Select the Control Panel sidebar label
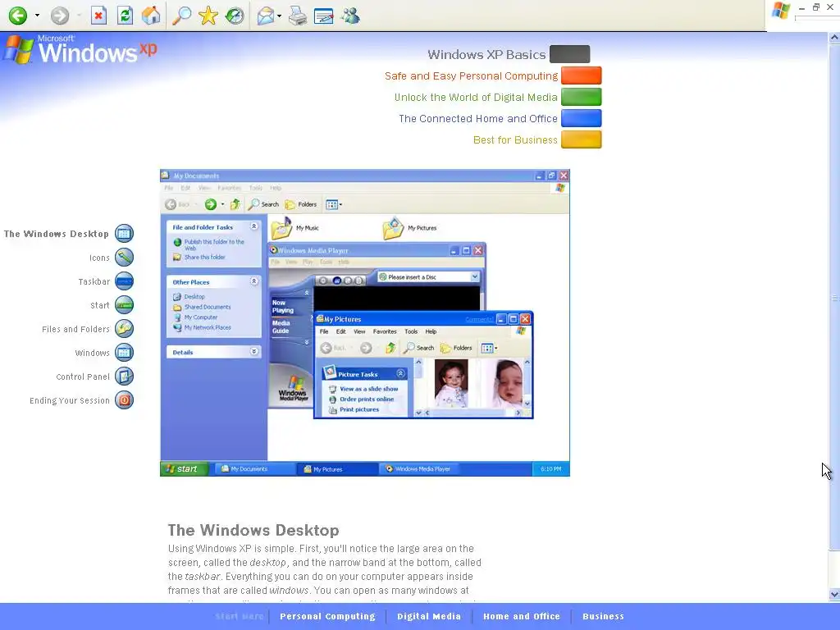This screenshot has width=840, height=630. [x=83, y=377]
